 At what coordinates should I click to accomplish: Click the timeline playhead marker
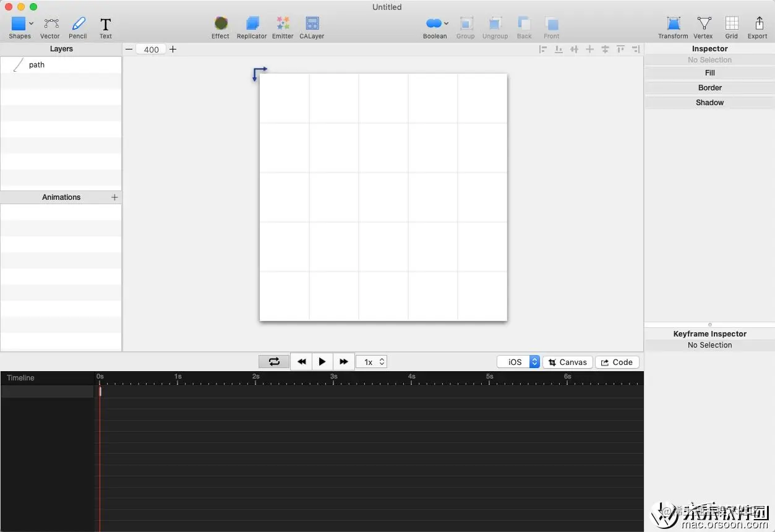coord(100,390)
